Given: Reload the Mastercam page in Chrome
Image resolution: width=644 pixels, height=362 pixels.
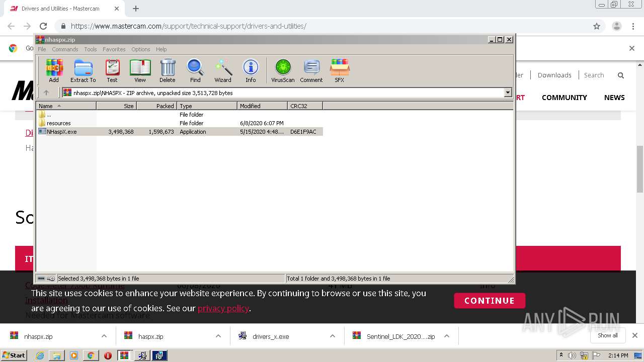Looking at the screenshot, I should pyautogui.click(x=43, y=26).
